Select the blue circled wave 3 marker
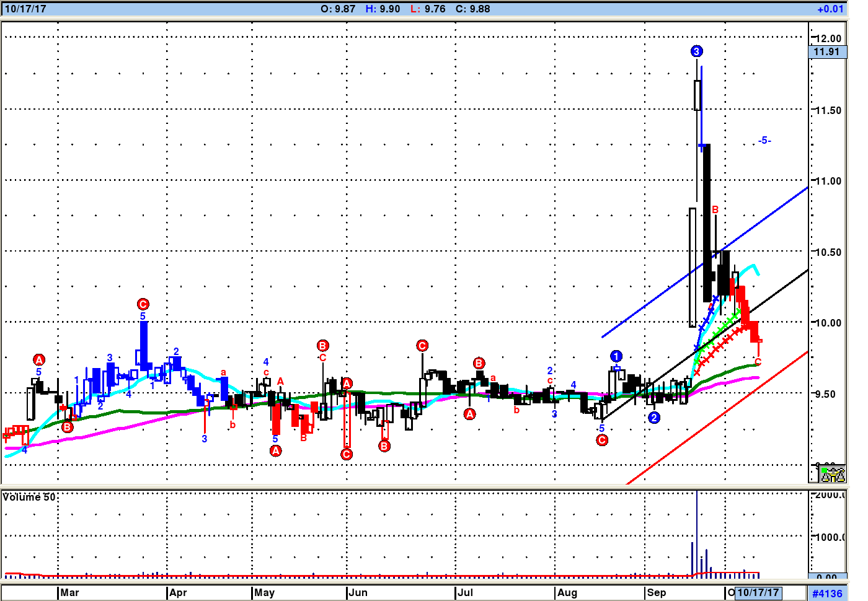 [696, 51]
